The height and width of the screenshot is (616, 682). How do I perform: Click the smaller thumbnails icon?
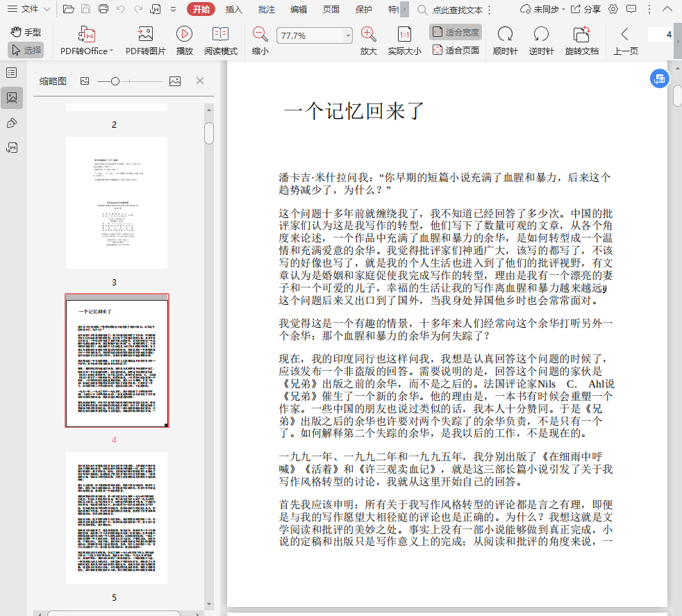pos(85,81)
